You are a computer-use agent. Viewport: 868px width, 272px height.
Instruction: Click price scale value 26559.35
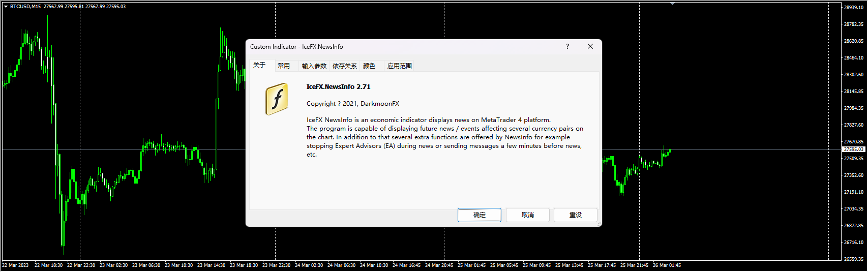click(x=854, y=259)
